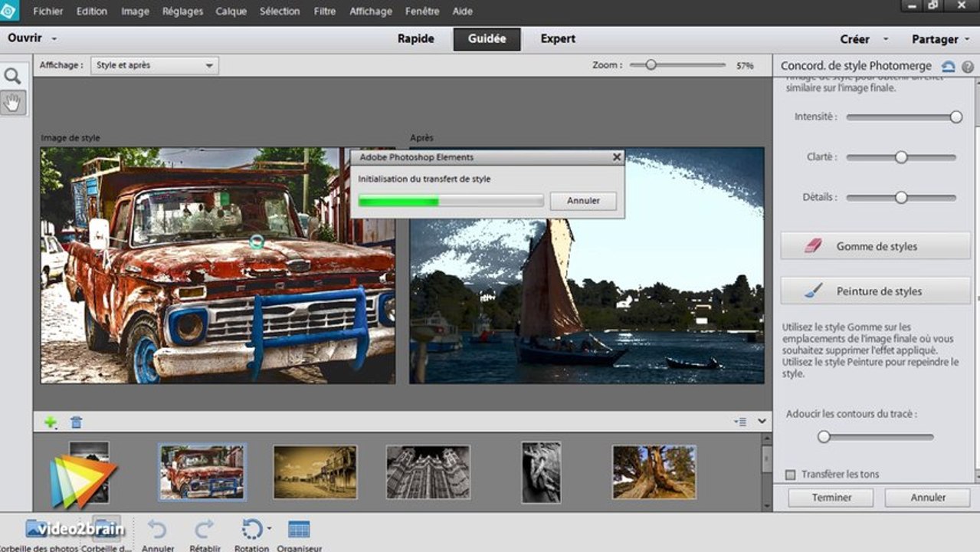Switch to the Expert mode tab
The image size is (980, 552).
coord(558,39)
